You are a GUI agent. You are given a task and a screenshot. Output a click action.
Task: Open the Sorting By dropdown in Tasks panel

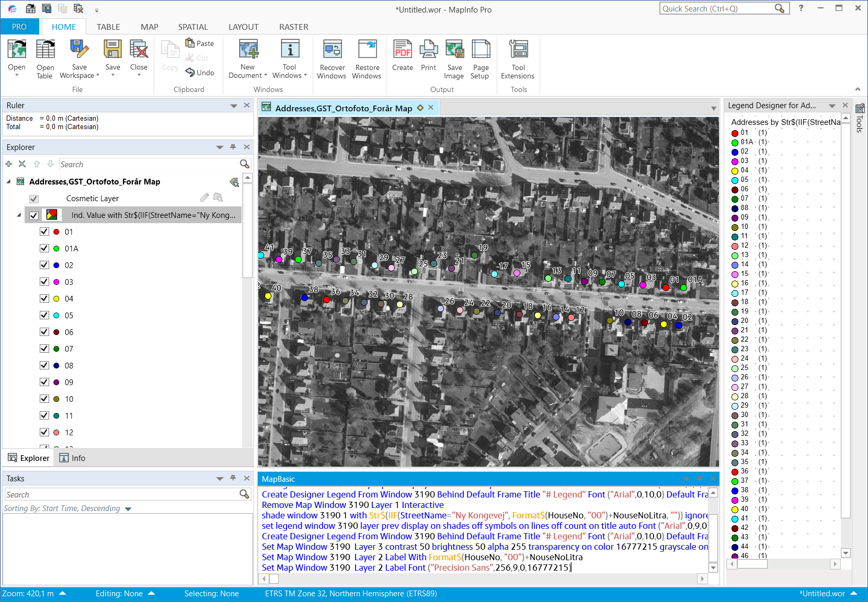(129, 508)
